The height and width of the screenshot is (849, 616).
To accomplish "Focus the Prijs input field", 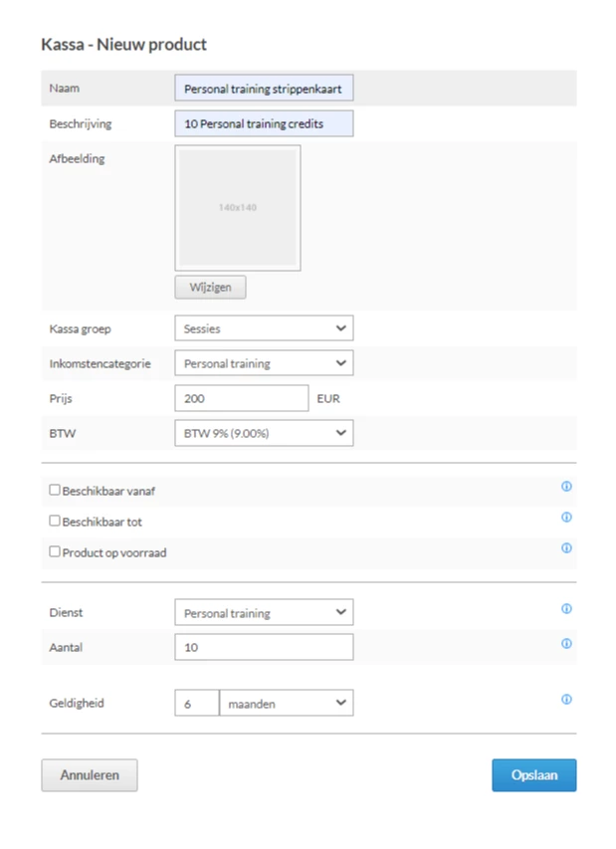I will coord(241,398).
